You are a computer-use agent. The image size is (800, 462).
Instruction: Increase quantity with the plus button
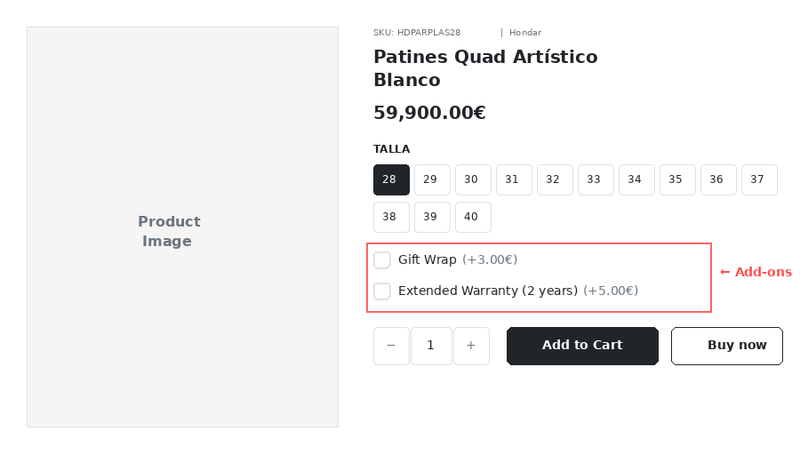(471, 346)
